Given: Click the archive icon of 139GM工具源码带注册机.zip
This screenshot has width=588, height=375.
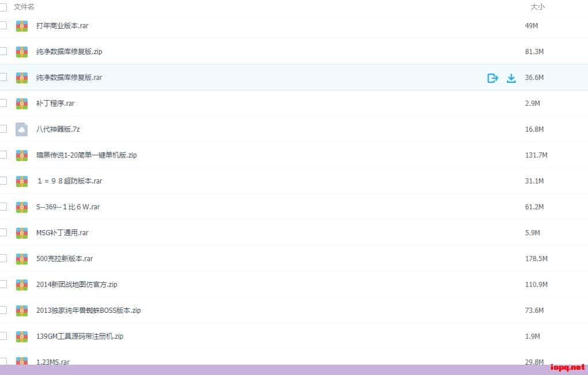Looking at the screenshot, I should (x=22, y=336).
